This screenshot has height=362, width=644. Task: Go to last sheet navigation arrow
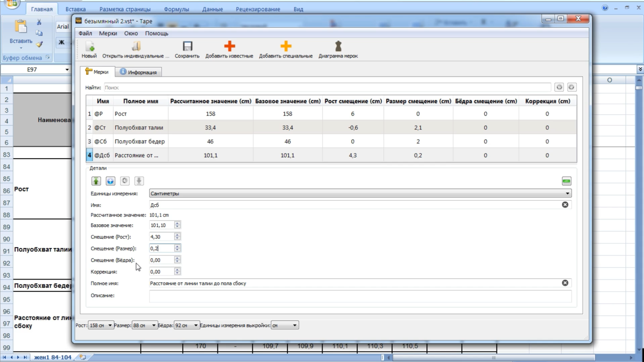point(25,357)
